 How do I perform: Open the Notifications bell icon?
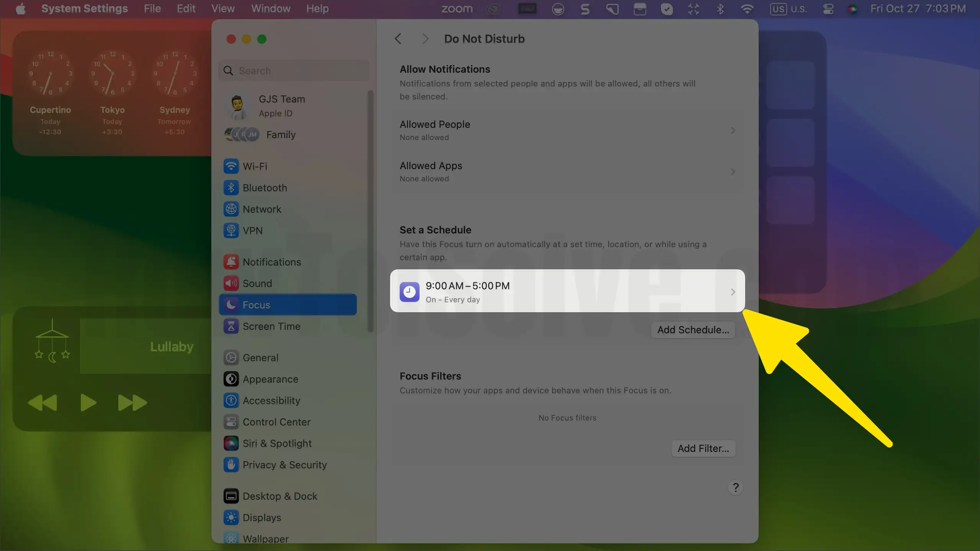click(x=231, y=262)
